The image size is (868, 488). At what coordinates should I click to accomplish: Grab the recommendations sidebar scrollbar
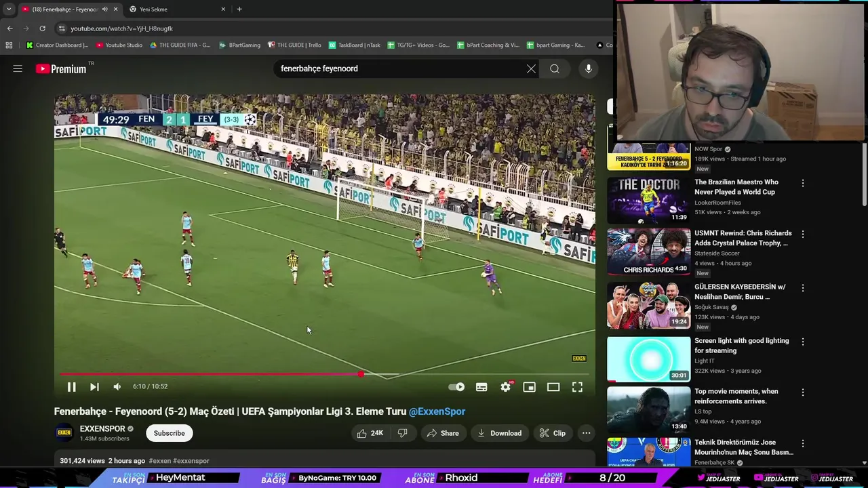coord(864,175)
